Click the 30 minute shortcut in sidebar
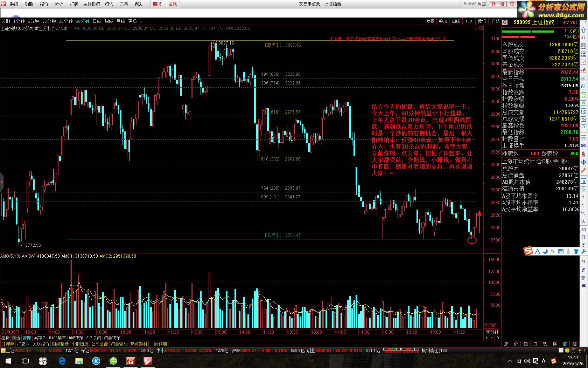The width and height of the screenshot is (588, 368). point(583,221)
